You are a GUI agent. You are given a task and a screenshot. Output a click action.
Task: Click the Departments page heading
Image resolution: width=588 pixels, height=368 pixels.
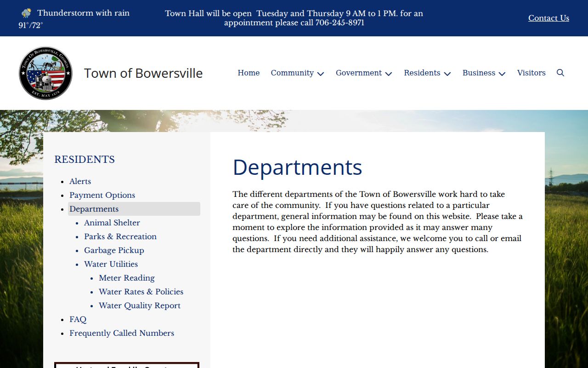297,167
